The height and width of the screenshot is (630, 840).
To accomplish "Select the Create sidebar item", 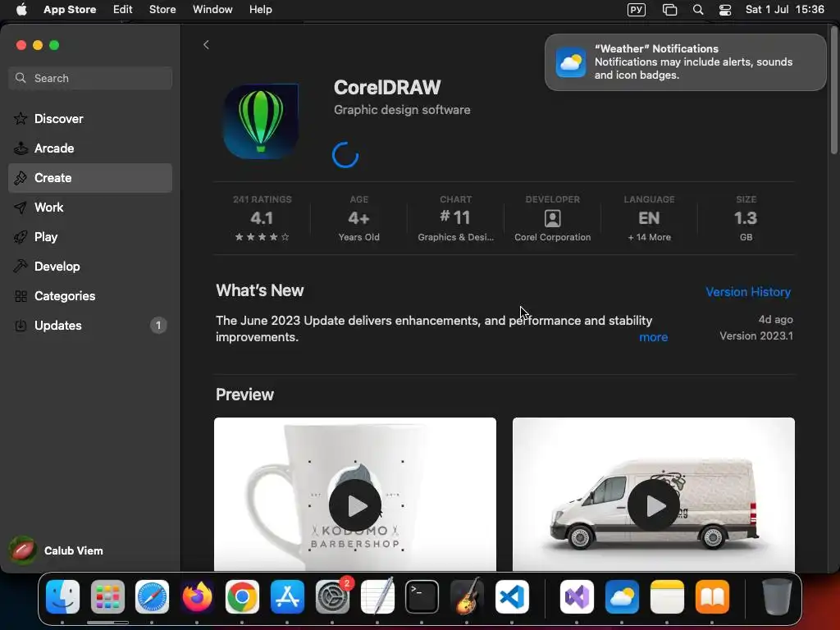I will click(90, 178).
